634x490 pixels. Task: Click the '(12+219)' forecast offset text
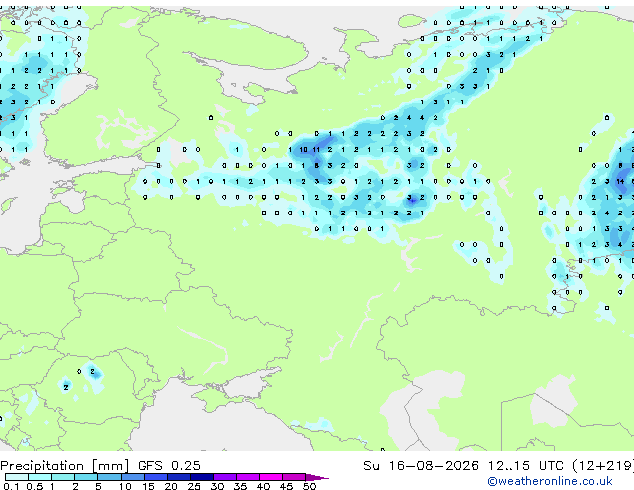603,466
